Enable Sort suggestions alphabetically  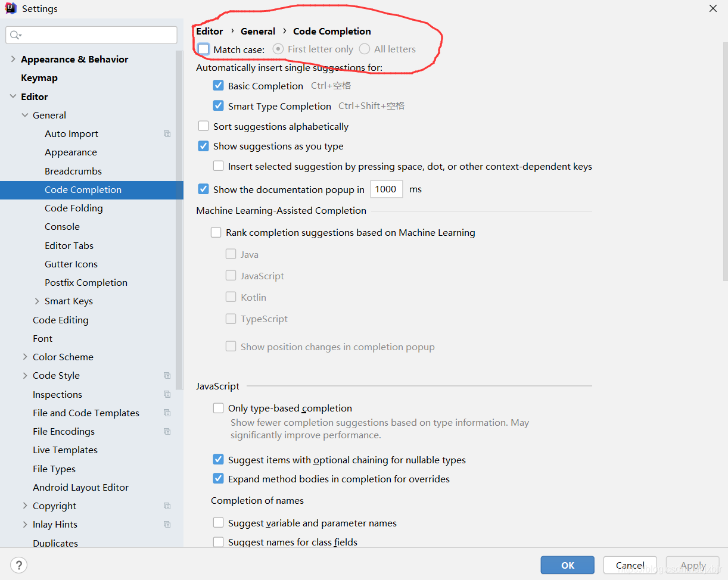point(204,126)
